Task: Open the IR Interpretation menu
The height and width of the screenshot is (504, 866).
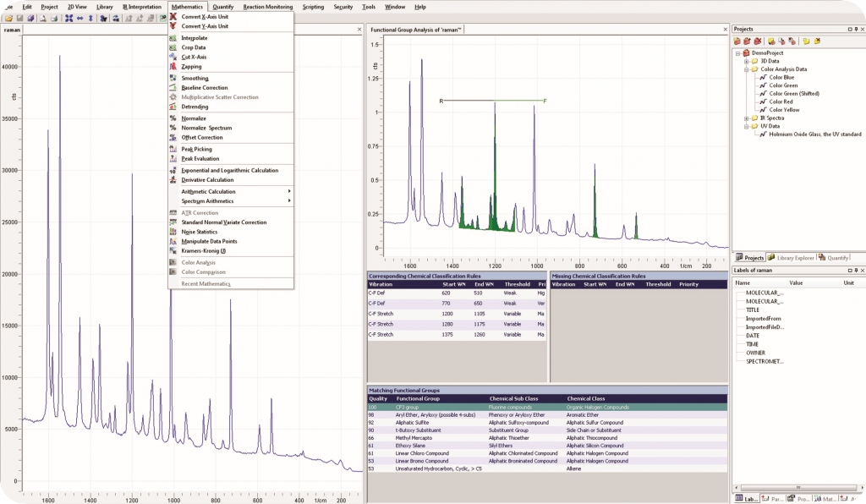Action: point(142,7)
